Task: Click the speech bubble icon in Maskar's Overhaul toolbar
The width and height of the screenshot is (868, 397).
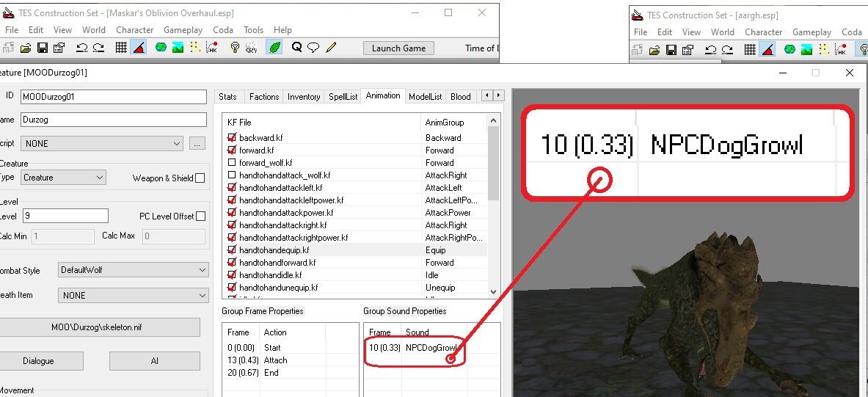Action: (313, 48)
